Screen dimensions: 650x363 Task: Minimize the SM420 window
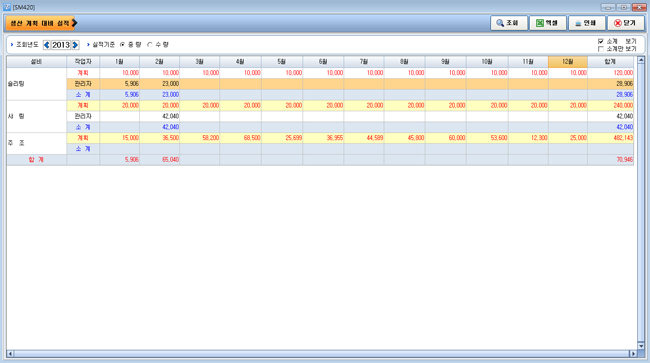(608, 7)
